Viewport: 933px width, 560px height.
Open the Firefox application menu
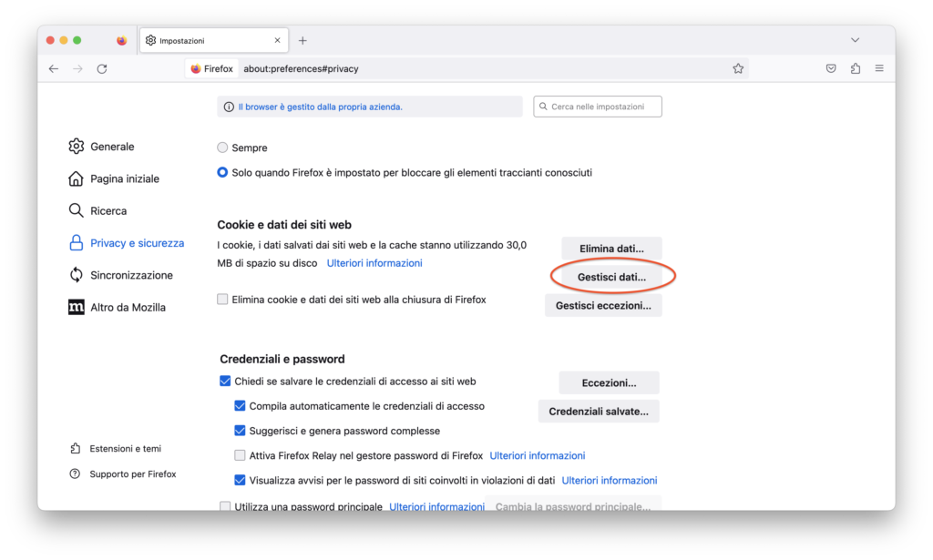coord(879,69)
